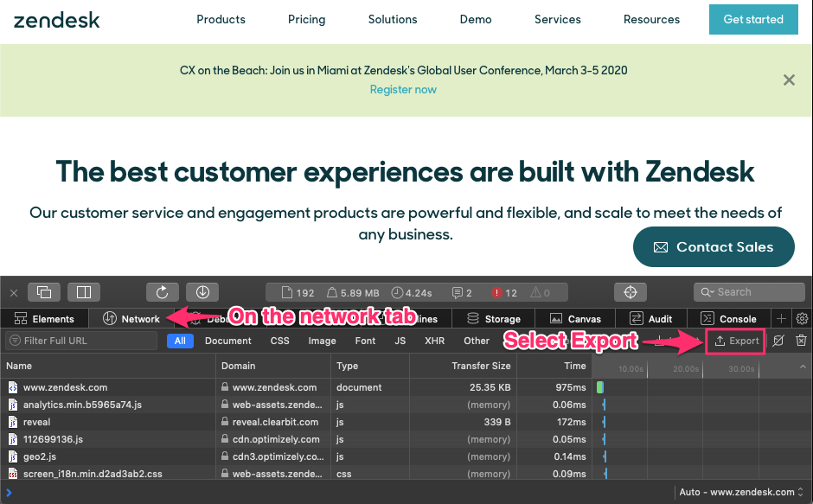This screenshot has height=504, width=813.
Task: Sort by the Name column header
Action: (x=108, y=366)
